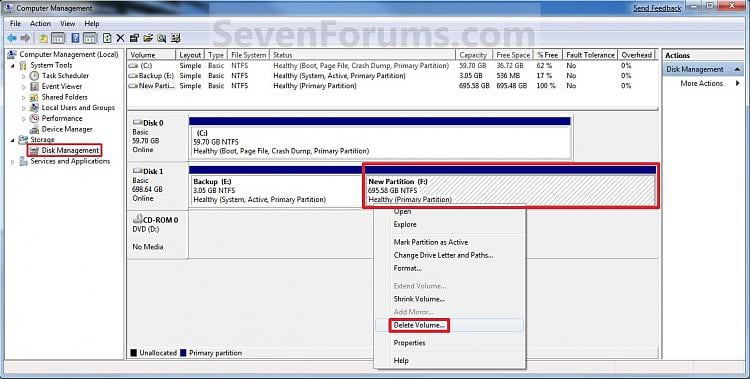Sort by the Free Space column header
750x379 pixels.
(x=513, y=55)
